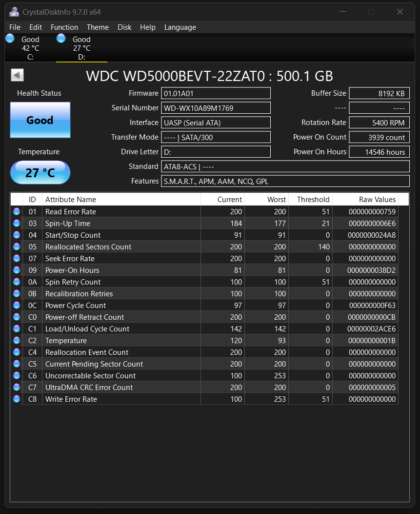Click status orb for Load/Unload Cycle Count
Viewport: 420px width, 514px height.
(17, 329)
